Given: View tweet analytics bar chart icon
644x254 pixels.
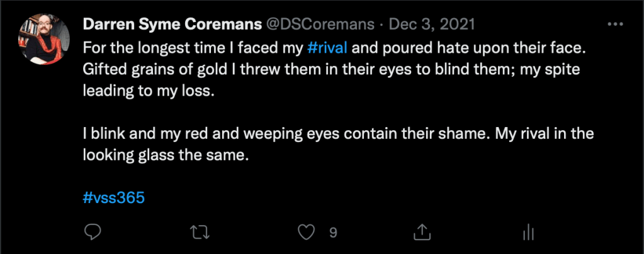Looking at the screenshot, I should click(528, 232).
